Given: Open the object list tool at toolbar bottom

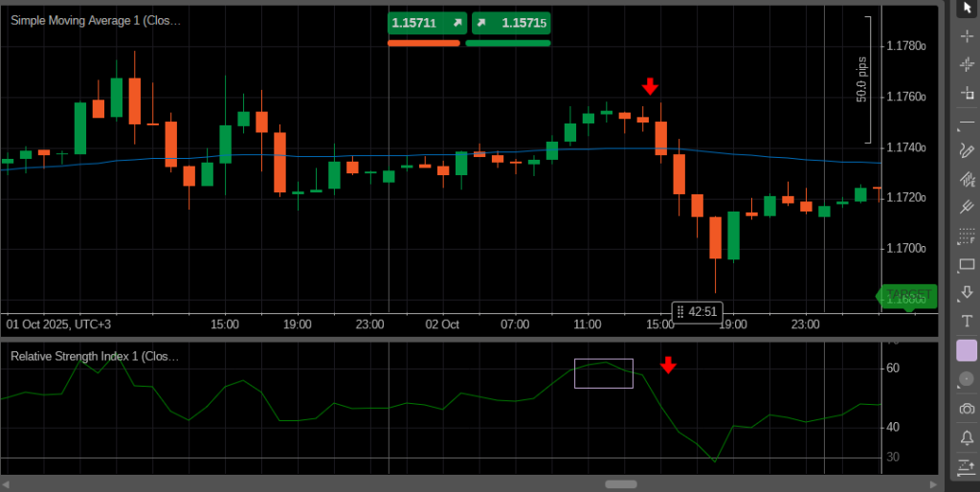Looking at the screenshot, I should [x=967, y=466].
